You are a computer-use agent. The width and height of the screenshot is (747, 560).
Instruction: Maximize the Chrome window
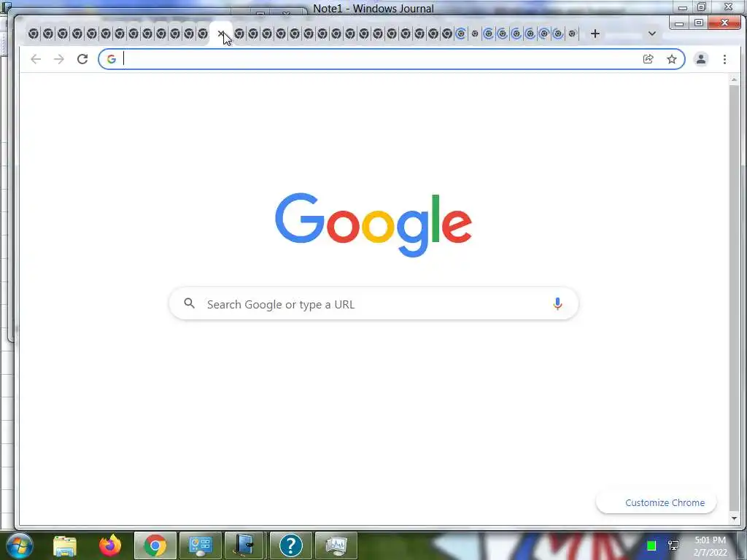click(699, 23)
